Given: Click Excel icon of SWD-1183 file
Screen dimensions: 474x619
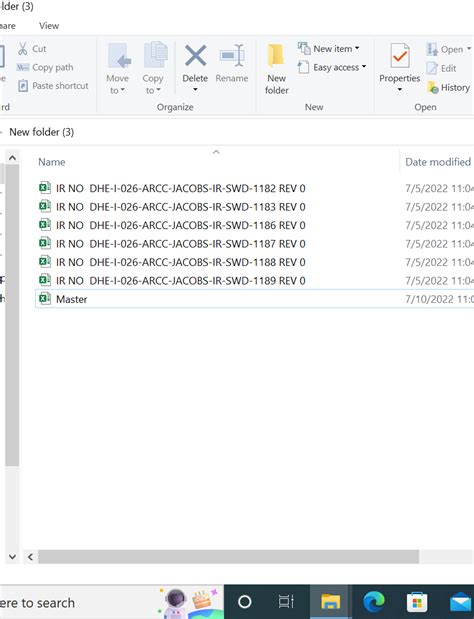Looking at the screenshot, I should click(x=45, y=206).
